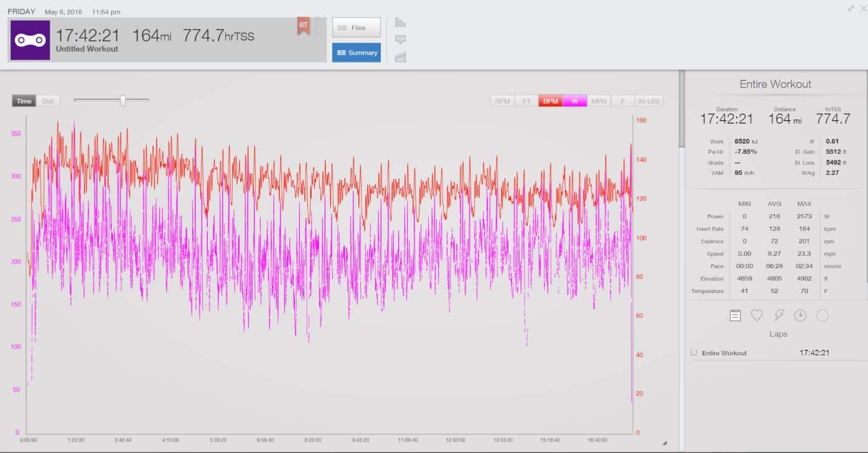Click the blue Summary button
This screenshot has height=453, width=868.
click(357, 52)
